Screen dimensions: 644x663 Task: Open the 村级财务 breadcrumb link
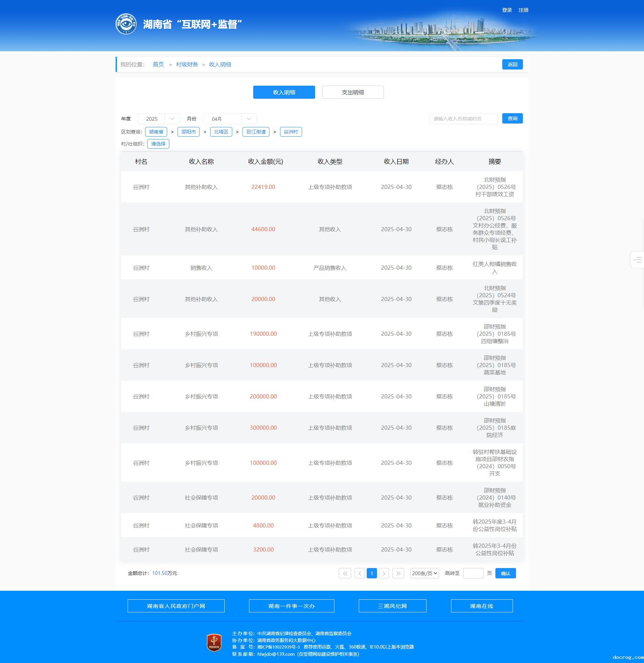187,64
